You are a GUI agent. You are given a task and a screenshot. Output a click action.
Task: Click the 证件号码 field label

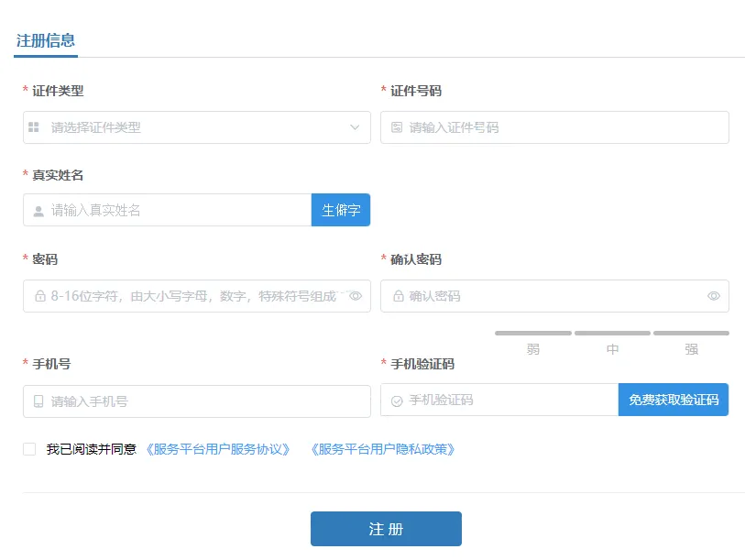[x=416, y=91]
